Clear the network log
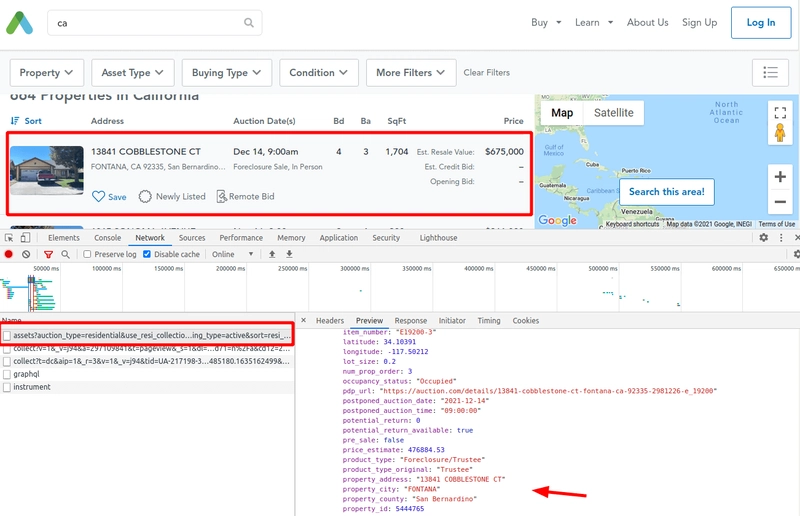The image size is (800, 516). tap(26, 254)
